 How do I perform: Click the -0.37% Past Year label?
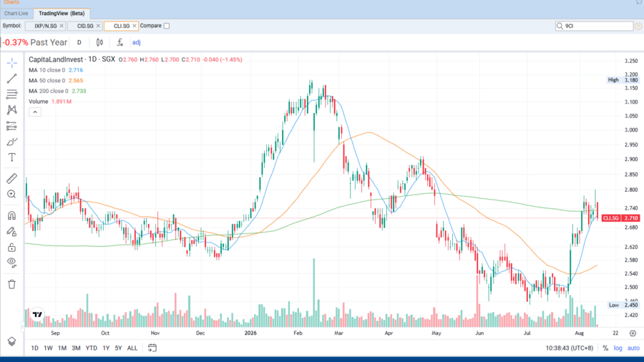[x=34, y=42]
